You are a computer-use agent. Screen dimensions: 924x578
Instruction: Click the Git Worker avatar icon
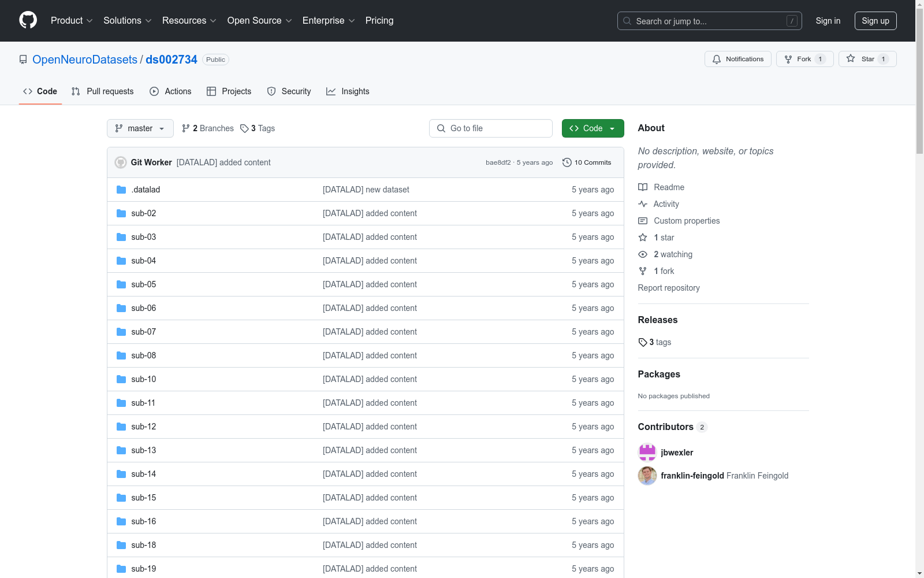121,162
